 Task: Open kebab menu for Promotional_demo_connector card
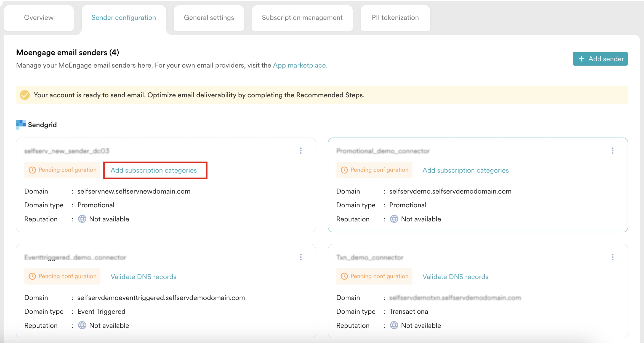[x=613, y=151]
